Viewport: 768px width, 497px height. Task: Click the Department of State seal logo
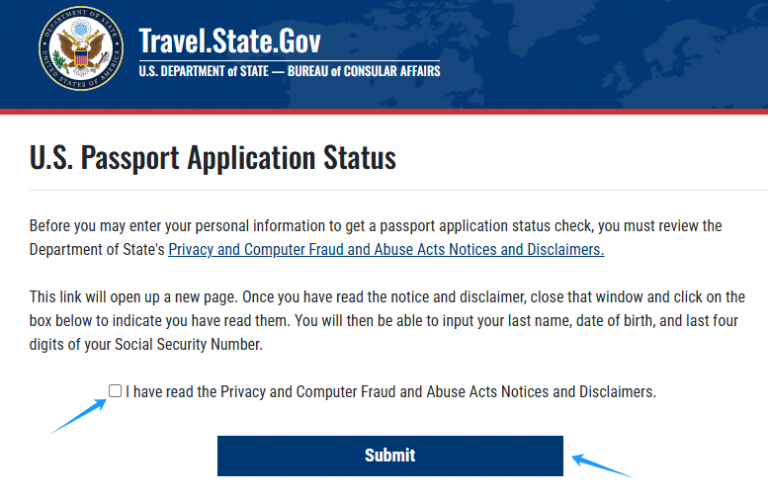(x=81, y=48)
